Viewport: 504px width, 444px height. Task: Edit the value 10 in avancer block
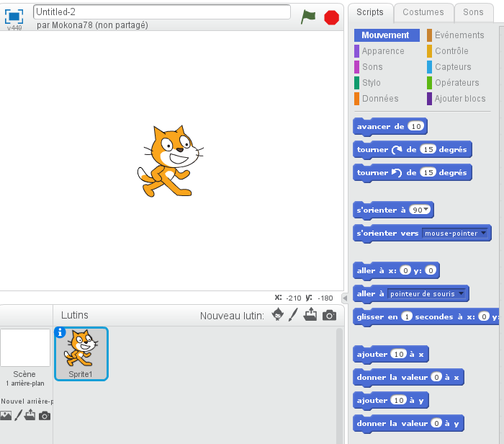[416, 126]
